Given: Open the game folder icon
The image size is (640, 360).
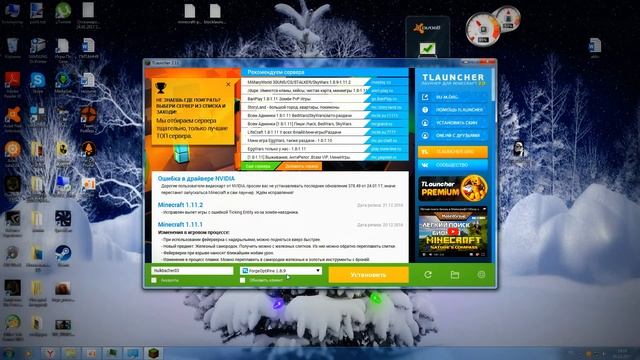Looking at the screenshot, I should (455, 275).
